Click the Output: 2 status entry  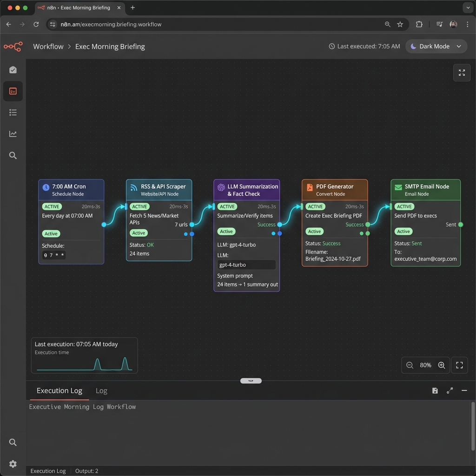coord(86,471)
